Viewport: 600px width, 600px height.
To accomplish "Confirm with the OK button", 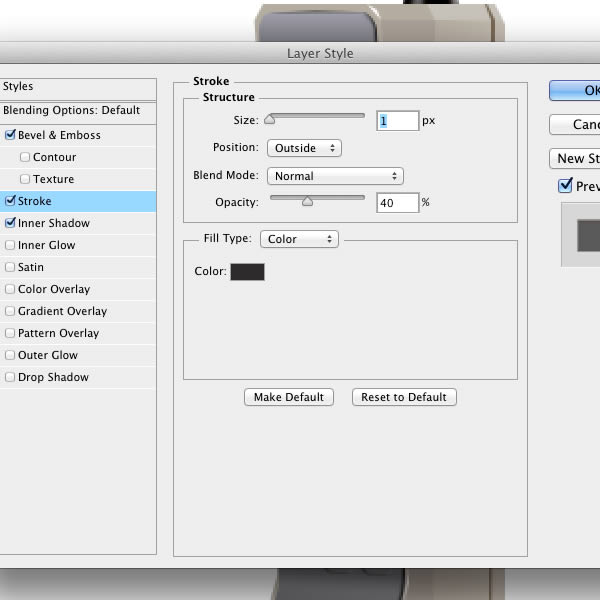I will [x=575, y=90].
